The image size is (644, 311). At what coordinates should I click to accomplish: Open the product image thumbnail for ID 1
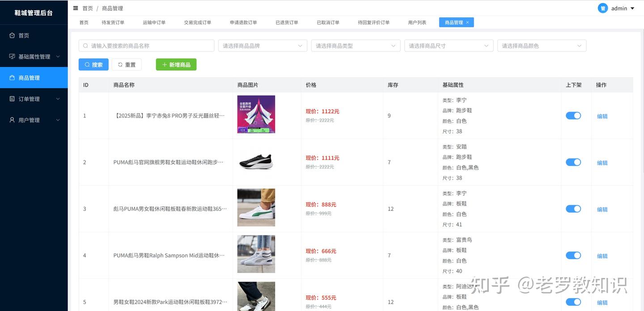(256, 114)
